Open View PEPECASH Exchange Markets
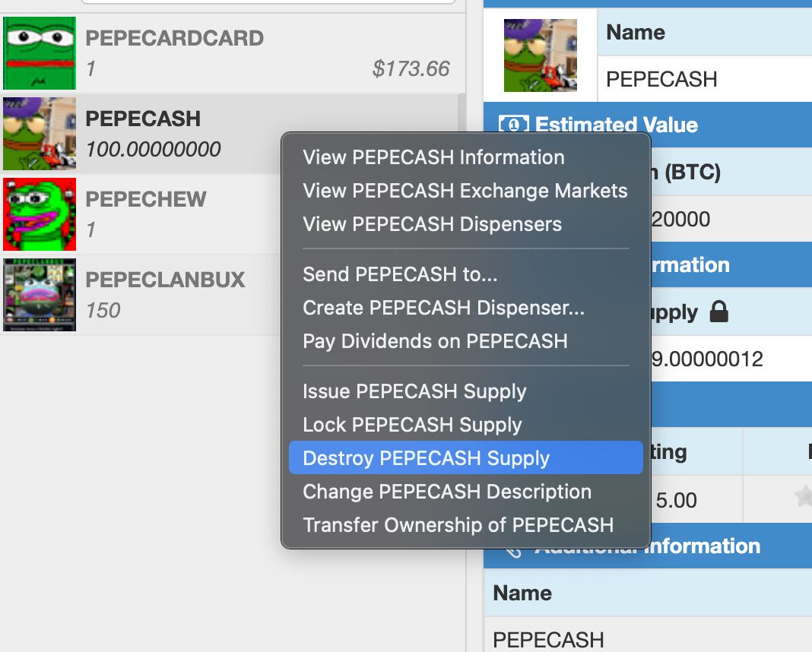812x652 pixels. click(465, 191)
